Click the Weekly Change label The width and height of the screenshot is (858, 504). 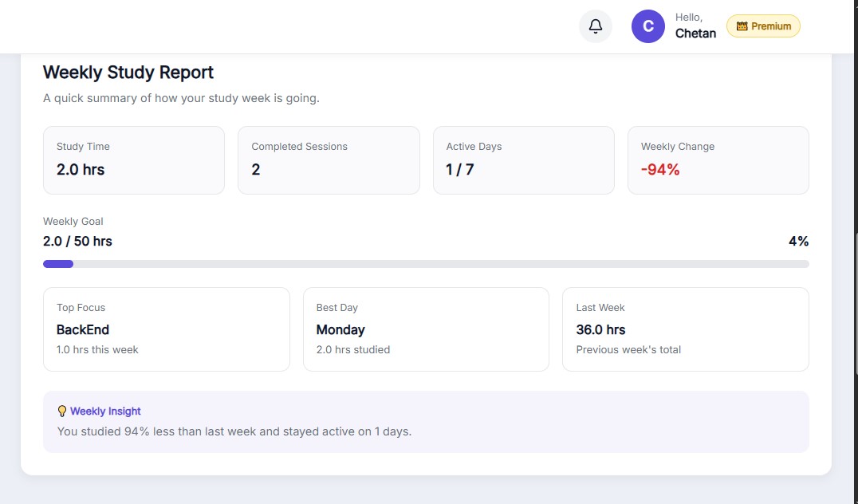pyautogui.click(x=678, y=147)
